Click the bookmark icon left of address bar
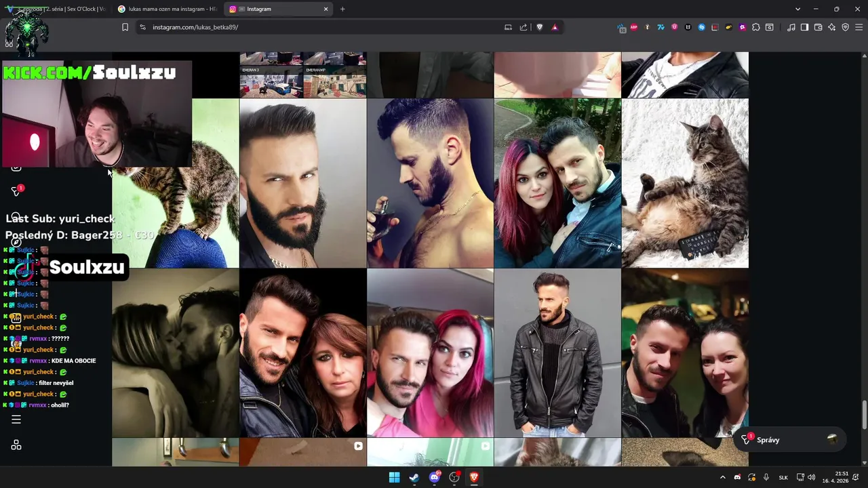This screenshot has height=488, width=868. pyautogui.click(x=125, y=27)
